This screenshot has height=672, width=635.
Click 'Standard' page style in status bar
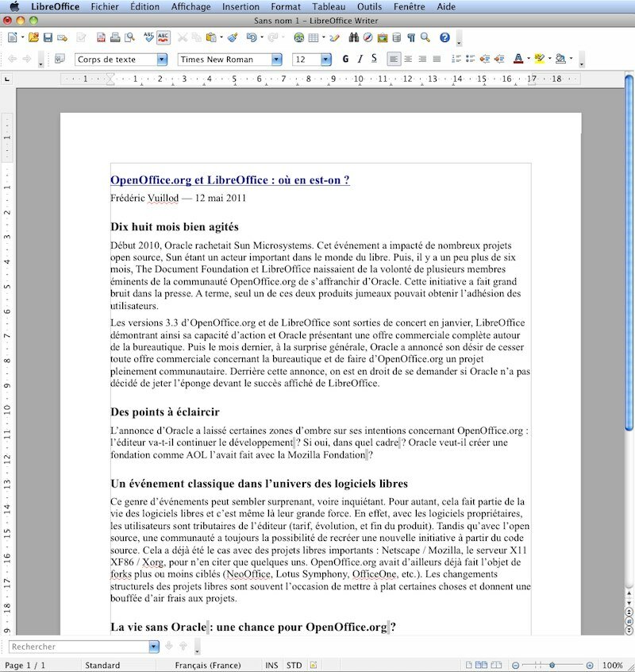tap(102, 665)
